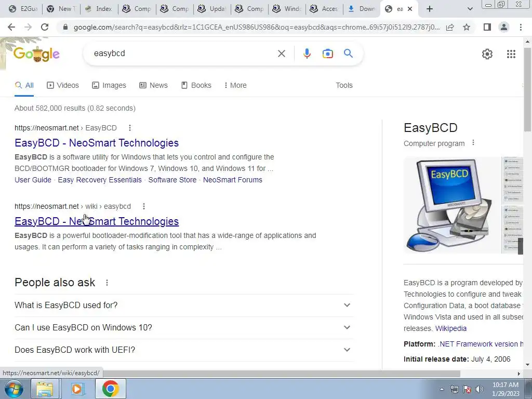Open .NET Framework version platform link
532x399 pixels.
pyautogui.click(x=481, y=344)
